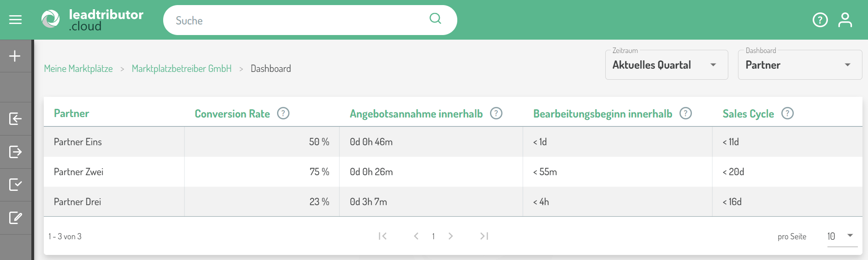
Task: Click the checkmark document sidebar icon
Action: pos(15,185)
